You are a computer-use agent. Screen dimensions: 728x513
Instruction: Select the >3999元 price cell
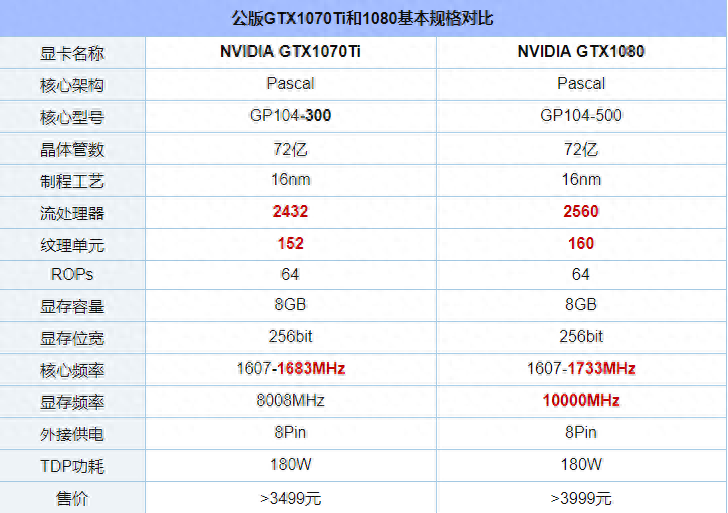coord(581,497)
